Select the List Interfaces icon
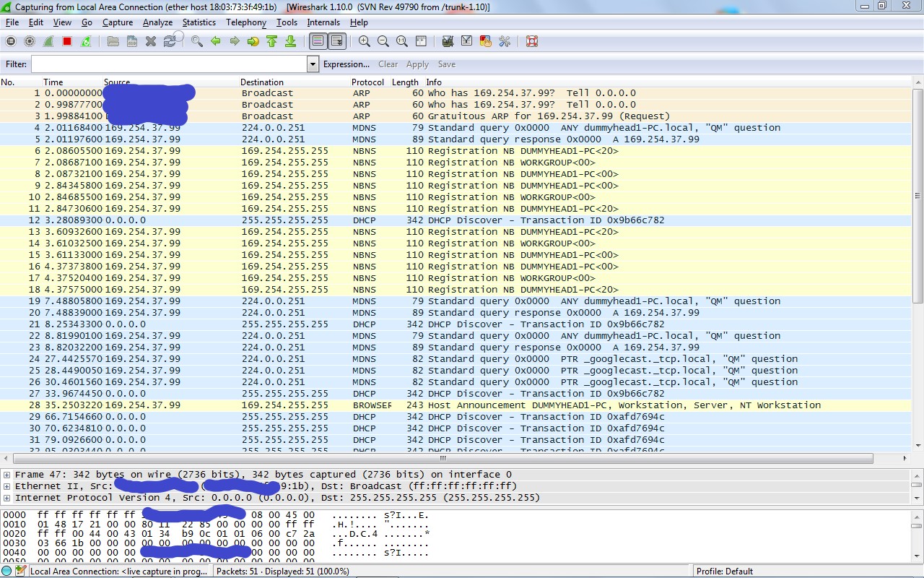Viewport: 924px width, 578px height. [x=9, y=41]
